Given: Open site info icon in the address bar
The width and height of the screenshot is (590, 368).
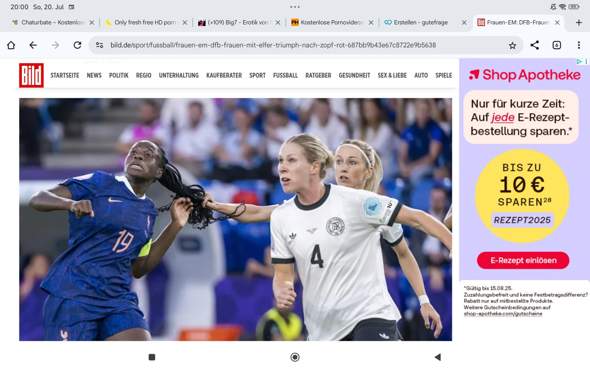Looking at the screenshot, I should pos(99,45).
